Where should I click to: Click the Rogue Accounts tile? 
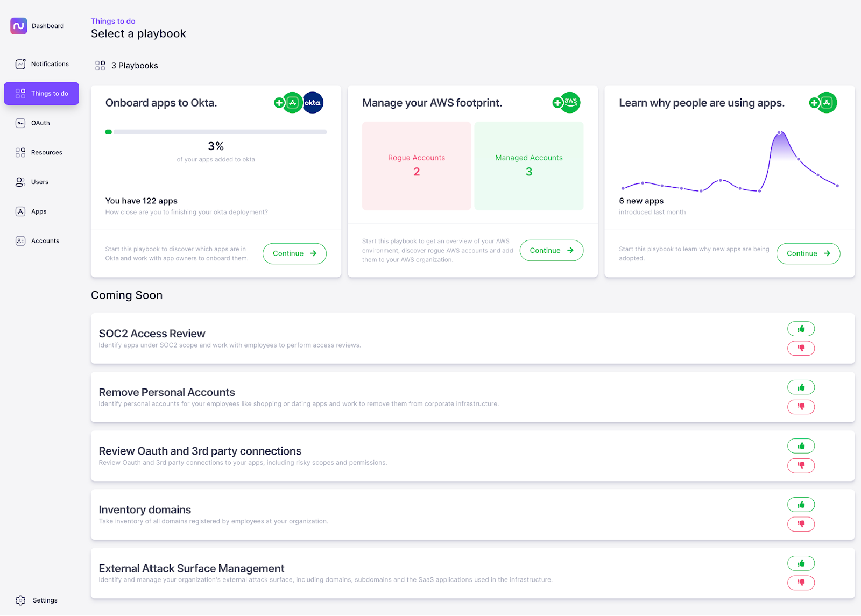[x=417, y=166]
